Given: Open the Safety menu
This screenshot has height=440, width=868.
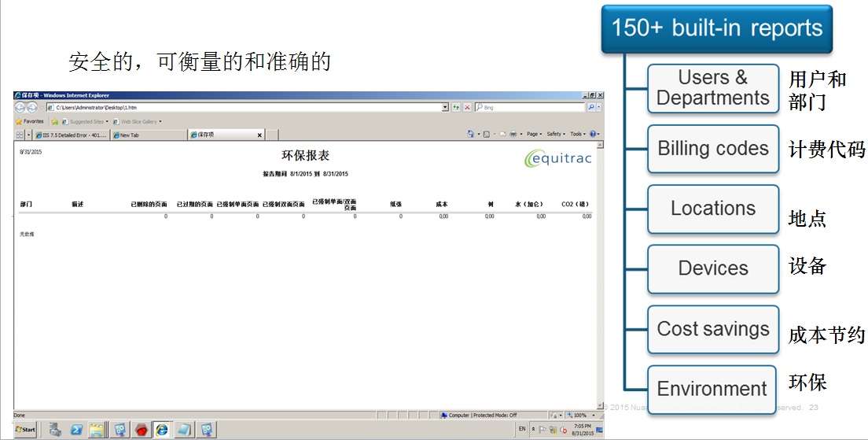Looking at the screenshot, I should click(556, 134).
